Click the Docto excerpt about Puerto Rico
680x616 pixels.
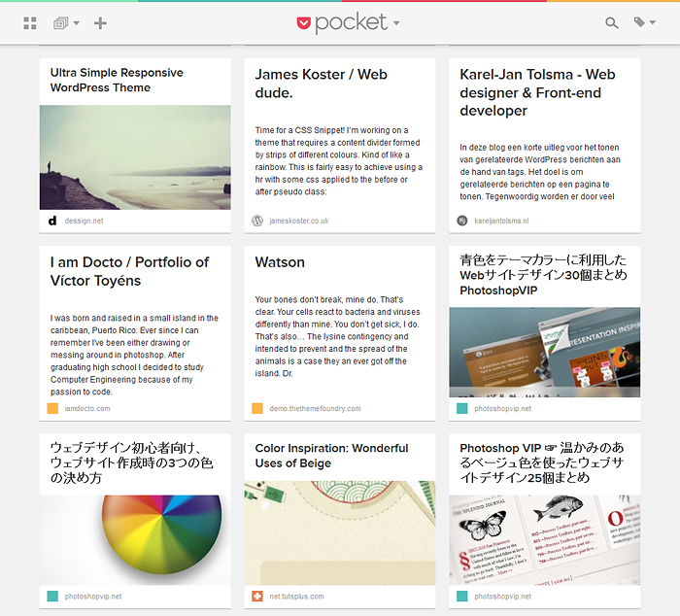tap(134, 355)
